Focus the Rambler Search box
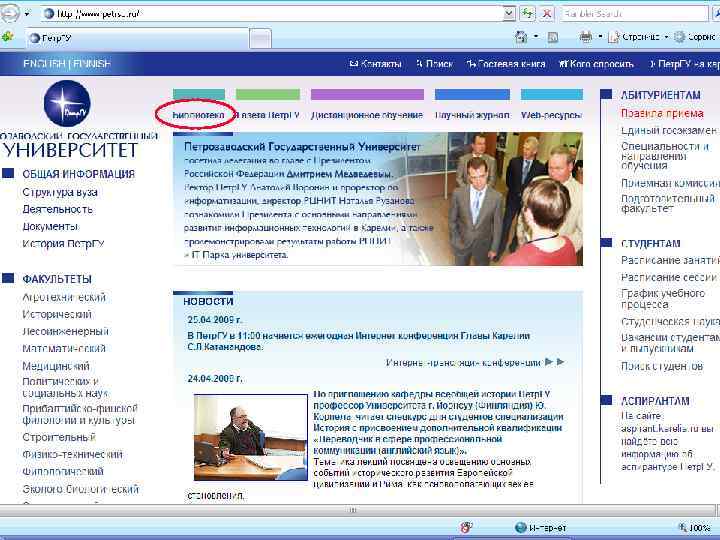Image resolution: width=720 pixels, height=540 pixels. pos(634,13)
